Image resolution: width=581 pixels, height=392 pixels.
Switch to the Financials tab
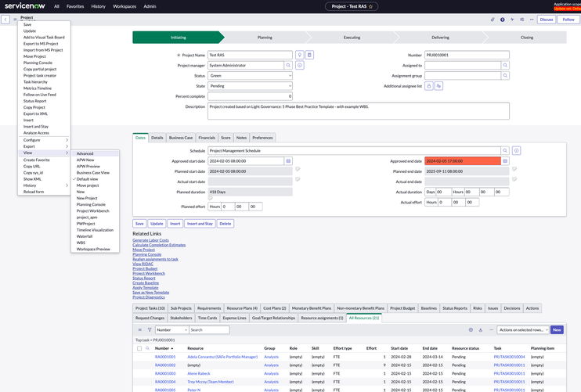click(207, 138)
